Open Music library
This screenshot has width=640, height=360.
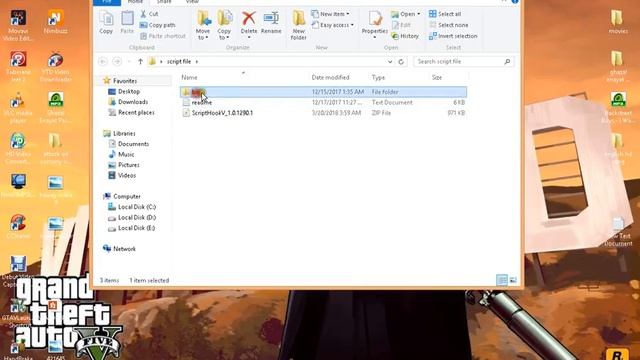[x=126, y=154]
